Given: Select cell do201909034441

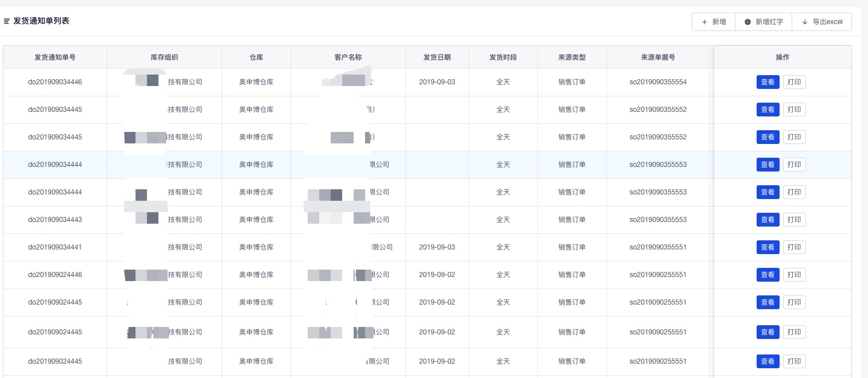Looking at the screenshot, I should click(x=55, y=247).
